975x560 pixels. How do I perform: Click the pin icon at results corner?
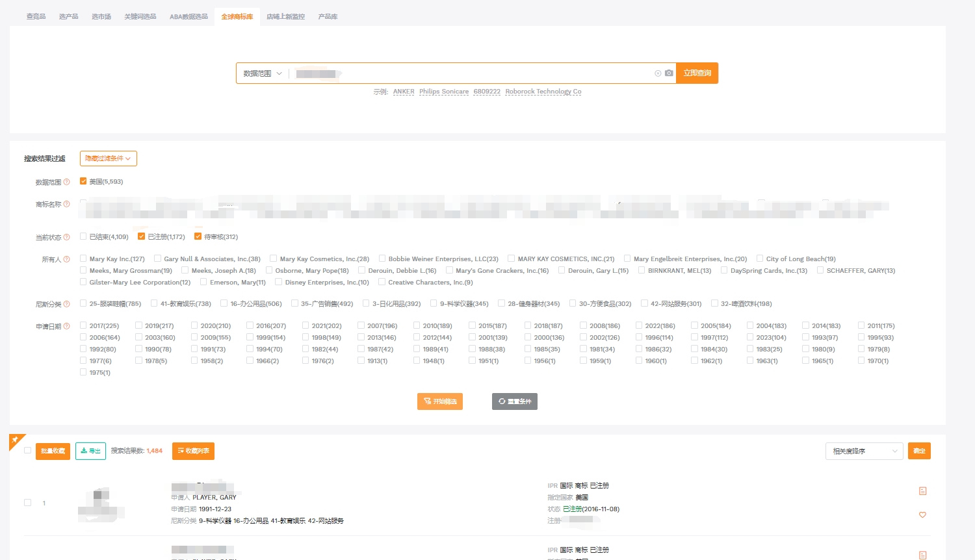(x=15, y=440)
